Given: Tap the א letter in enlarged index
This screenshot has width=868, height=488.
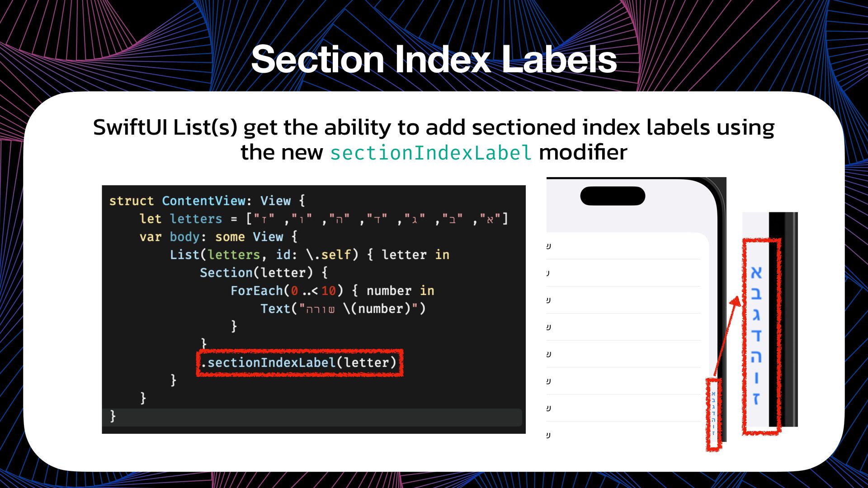Looking at the screenshot, I should pyautogui.click(x=756, y=272).
